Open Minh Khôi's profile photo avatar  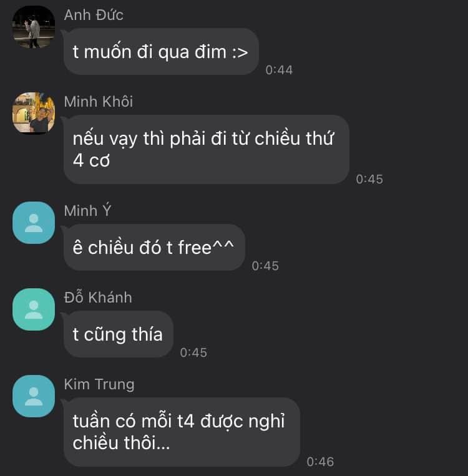(34, 113)
